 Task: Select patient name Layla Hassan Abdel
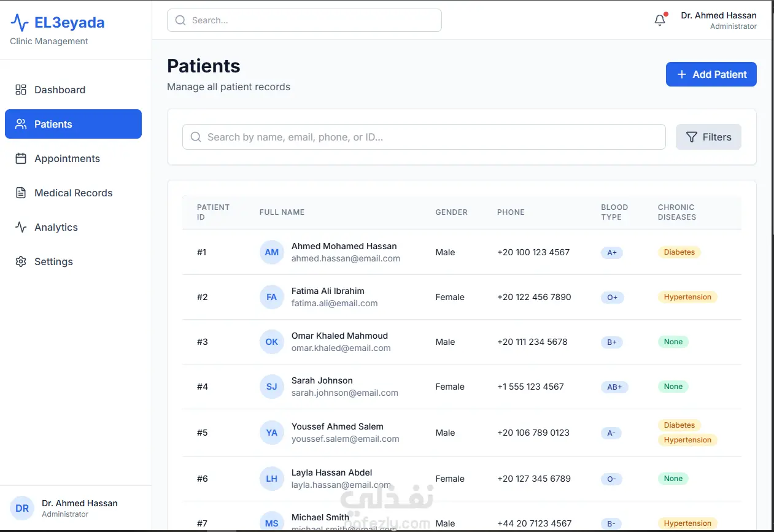pos(331,472)
